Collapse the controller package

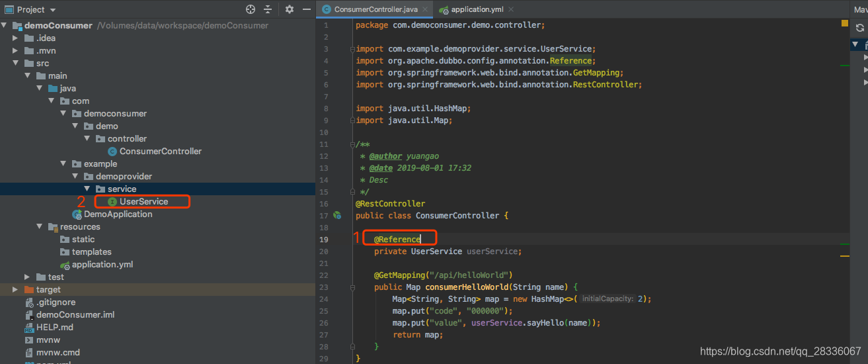[87, 139]
